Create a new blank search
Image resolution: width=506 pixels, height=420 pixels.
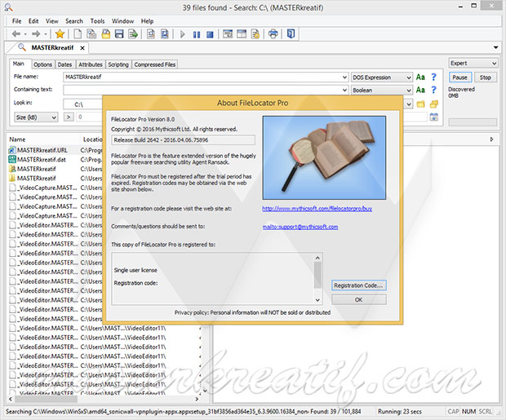[78, 34]
